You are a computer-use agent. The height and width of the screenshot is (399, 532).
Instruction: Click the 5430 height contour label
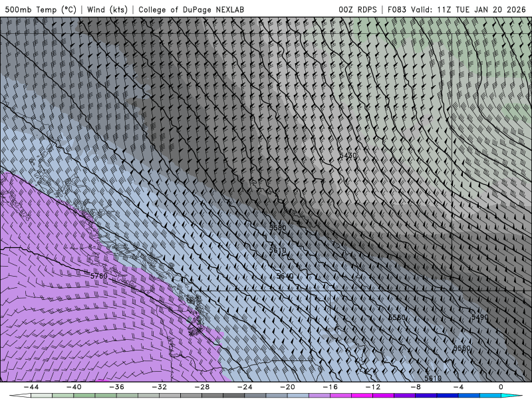tap(348, 156)
